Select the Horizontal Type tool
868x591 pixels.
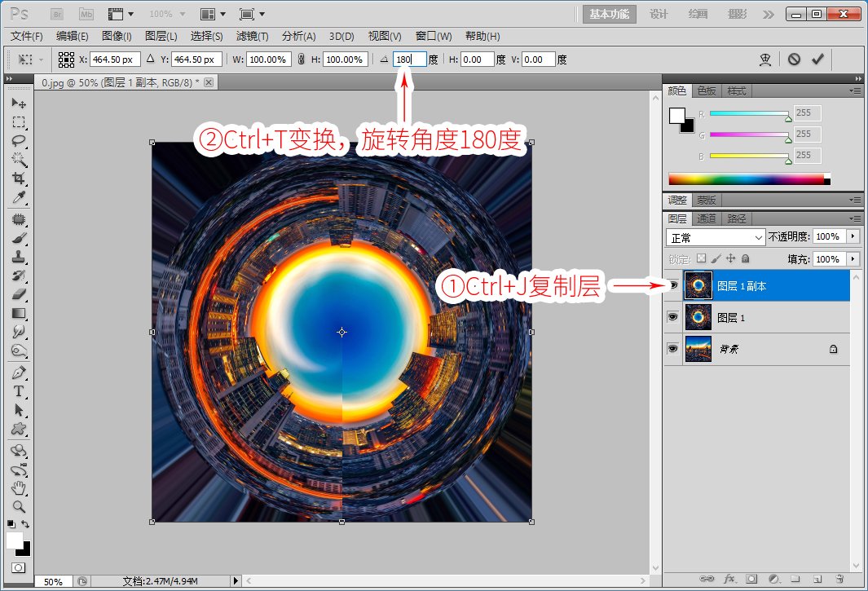[19, 391]
